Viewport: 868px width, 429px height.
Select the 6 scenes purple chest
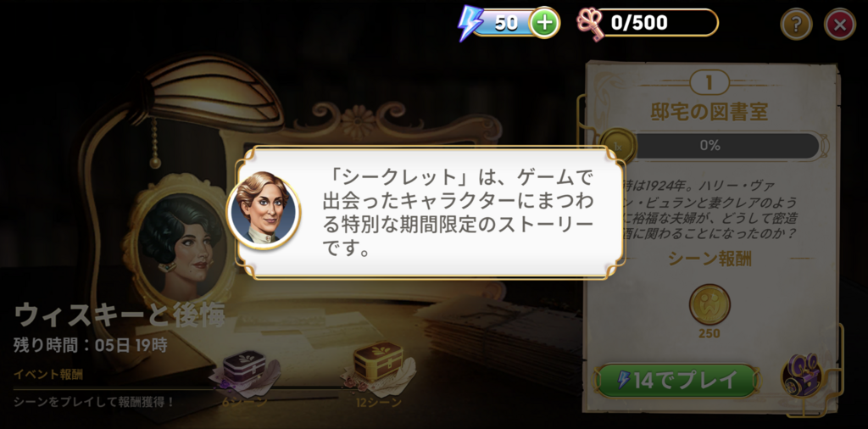coord(244,369)
